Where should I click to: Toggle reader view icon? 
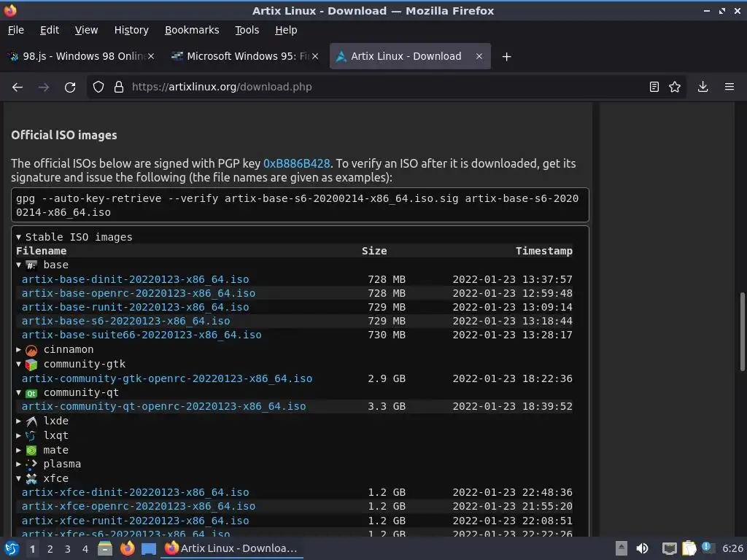654,87
